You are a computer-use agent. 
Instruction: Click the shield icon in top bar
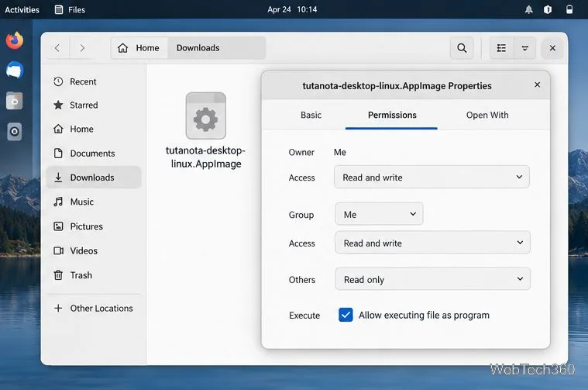[x=548, y=10]
